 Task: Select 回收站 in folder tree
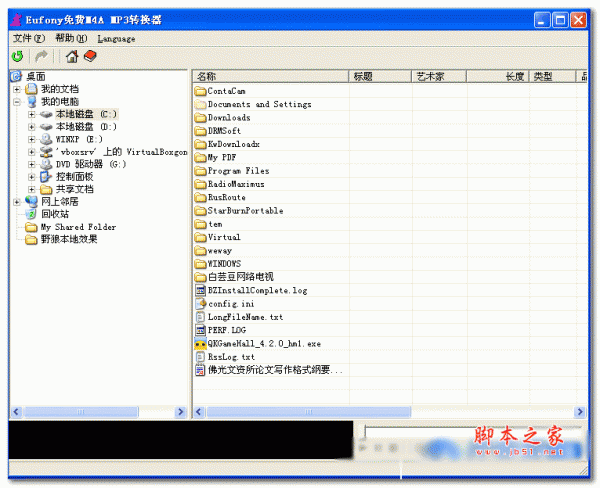[x=55, y=214]
